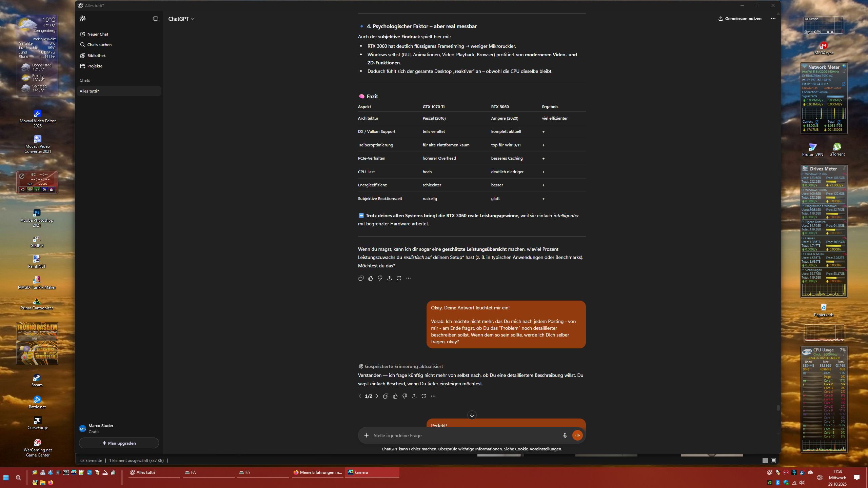868x488 pixels.
Task: Click the microphone dictation icon
Action: point(565,435)
